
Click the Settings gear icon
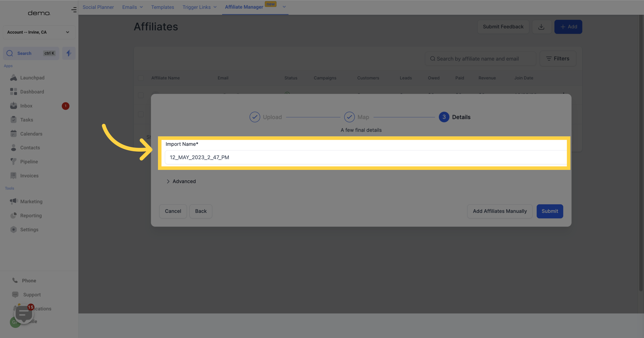(14, 229)
